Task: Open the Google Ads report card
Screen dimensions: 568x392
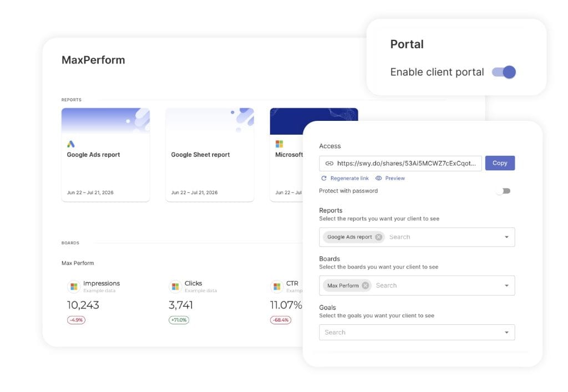Action: pyautogui.click(x=105, y=155)
